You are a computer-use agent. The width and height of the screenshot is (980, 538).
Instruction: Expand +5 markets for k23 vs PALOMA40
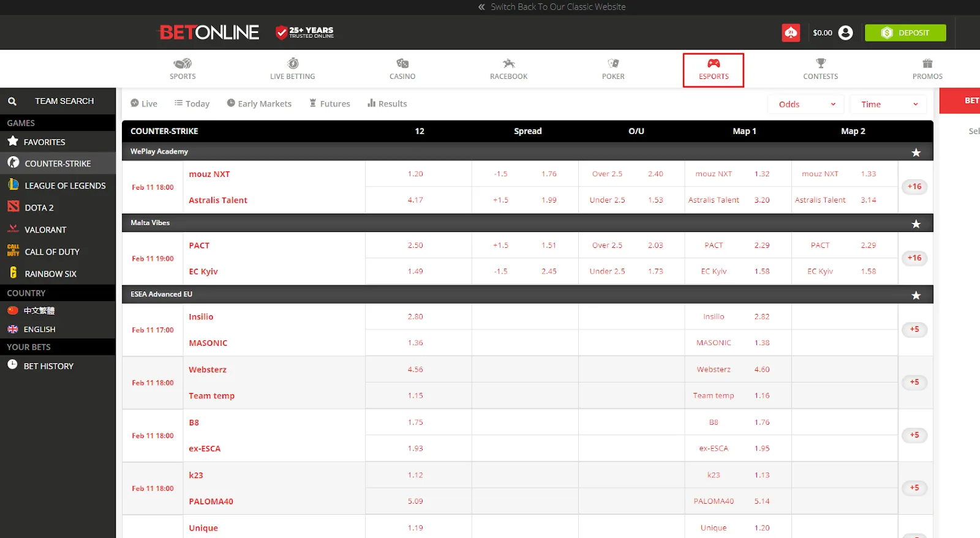click(x=914, y=488)
